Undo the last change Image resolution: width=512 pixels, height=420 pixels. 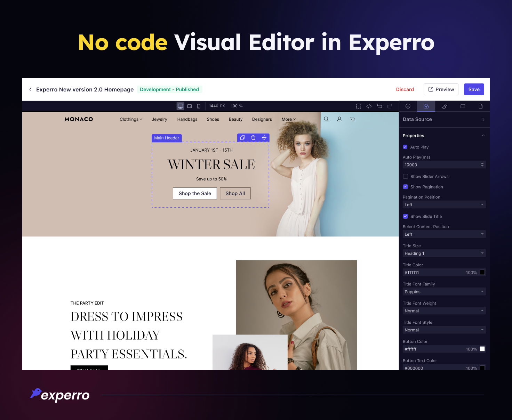coord(379,106)
